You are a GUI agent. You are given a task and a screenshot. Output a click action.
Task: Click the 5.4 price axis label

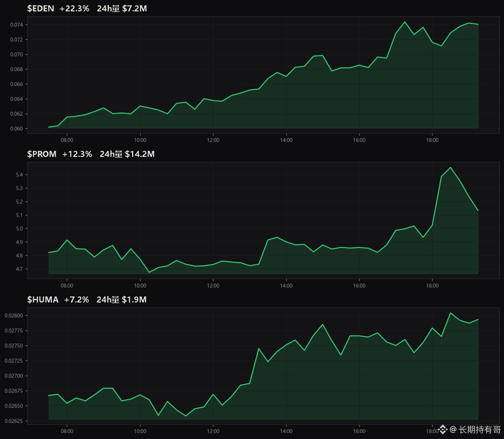click(19, 175)
